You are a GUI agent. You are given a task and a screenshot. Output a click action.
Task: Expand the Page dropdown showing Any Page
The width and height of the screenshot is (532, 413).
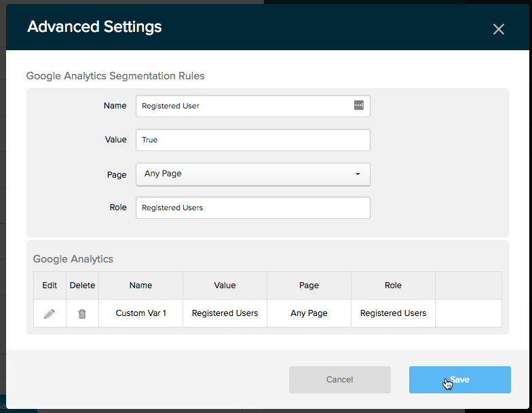tap(252, 174)
